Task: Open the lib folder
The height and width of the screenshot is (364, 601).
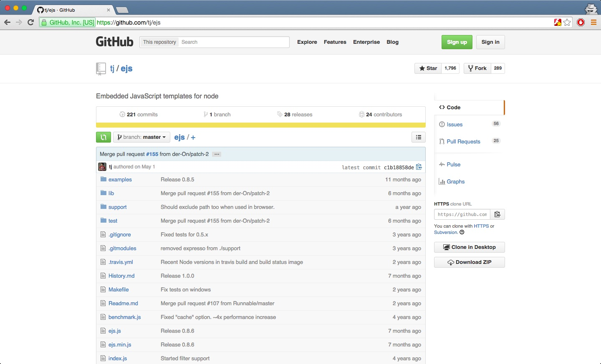Action: click(x=111, y=193)
